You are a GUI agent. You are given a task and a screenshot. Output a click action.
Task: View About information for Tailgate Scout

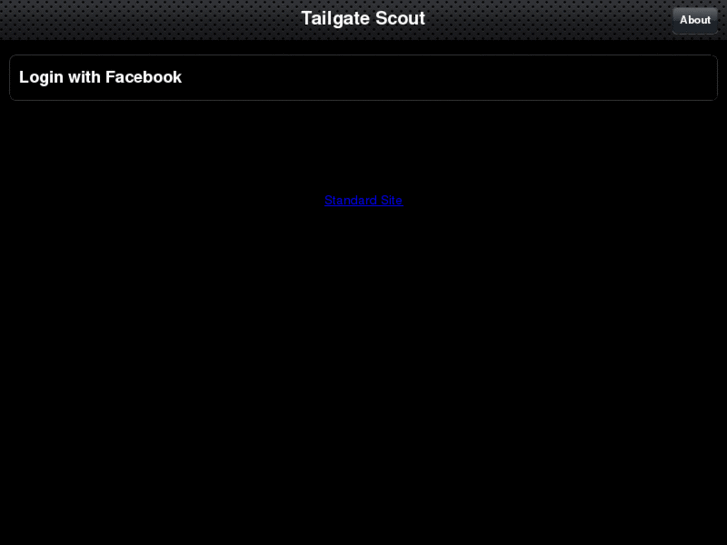click(x=695, y=20)
